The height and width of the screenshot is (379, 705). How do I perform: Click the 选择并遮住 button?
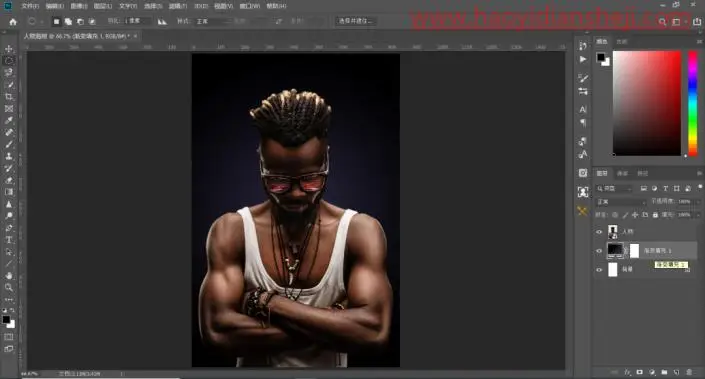pyautogui.click(x=356, y=21)
